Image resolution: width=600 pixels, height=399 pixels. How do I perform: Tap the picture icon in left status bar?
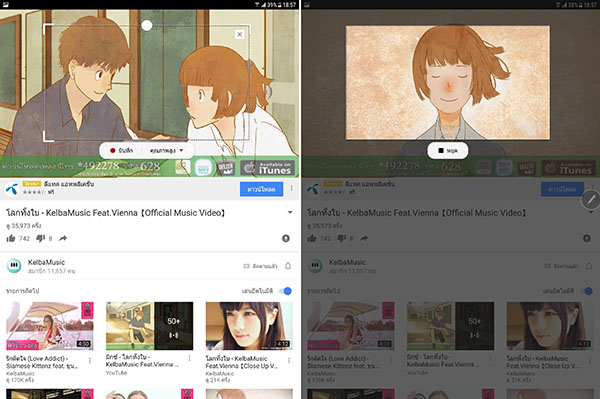(x=5, y=5)
